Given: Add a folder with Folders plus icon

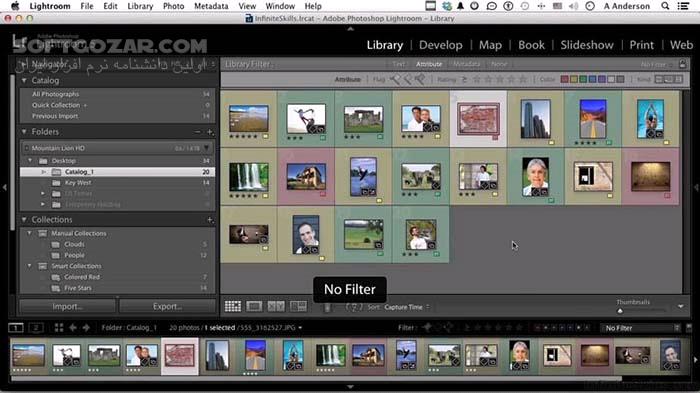Looking at the screenshot, I should 210,132.
